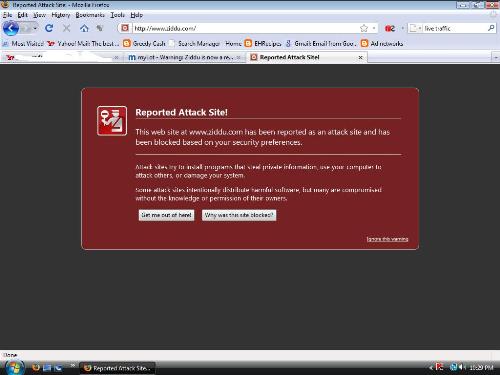Open the back/forward history dropdown arrow

(x=35, y=29)
